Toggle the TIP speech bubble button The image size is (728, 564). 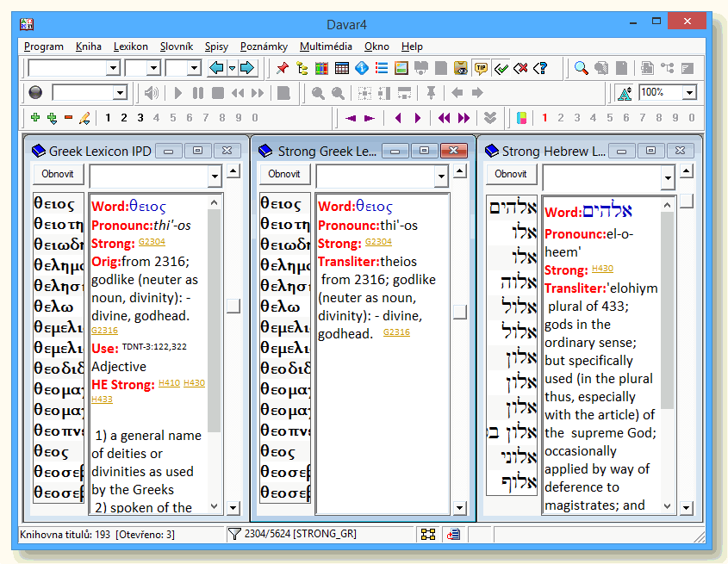481,68
